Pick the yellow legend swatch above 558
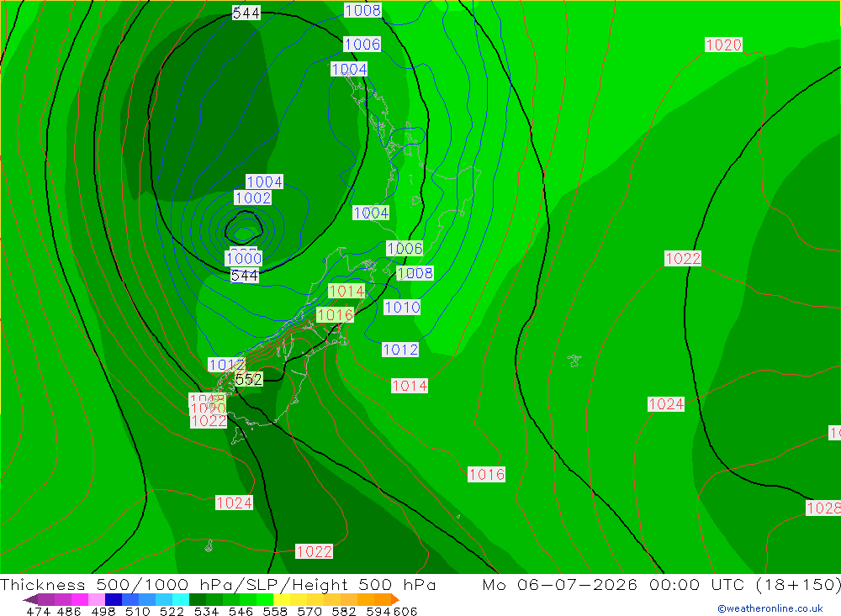The height and width of the screenshot is (616, 841). 282,599
